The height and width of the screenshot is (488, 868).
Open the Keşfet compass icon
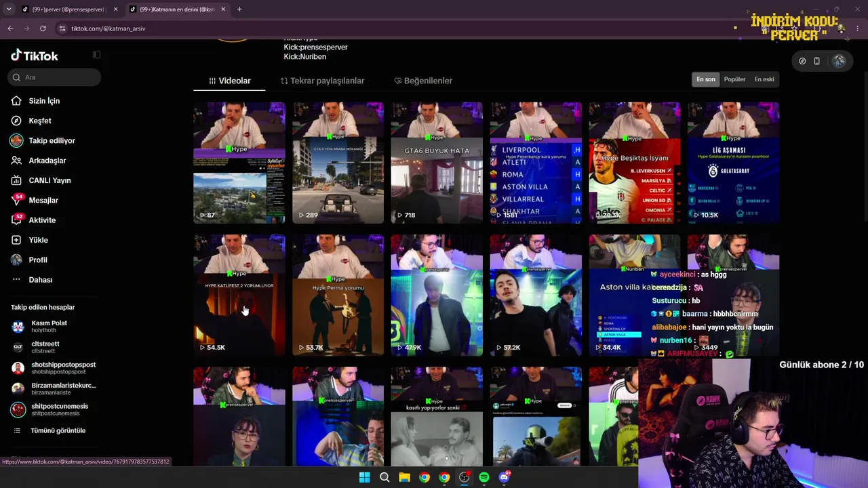(x=16, y=121)
